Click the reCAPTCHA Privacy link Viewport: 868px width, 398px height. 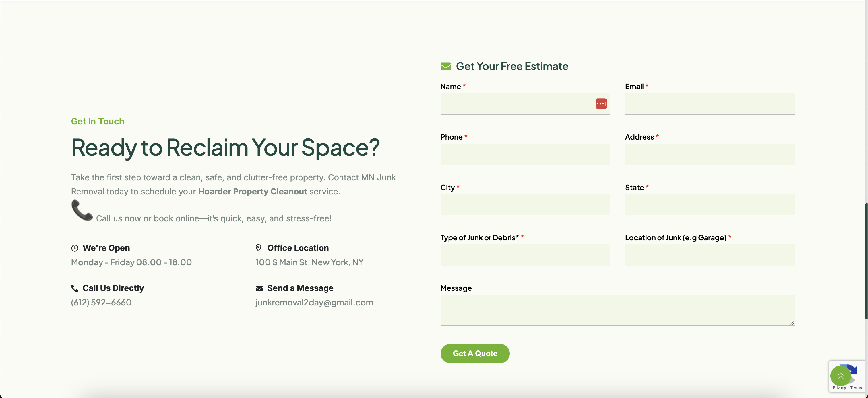839,388
